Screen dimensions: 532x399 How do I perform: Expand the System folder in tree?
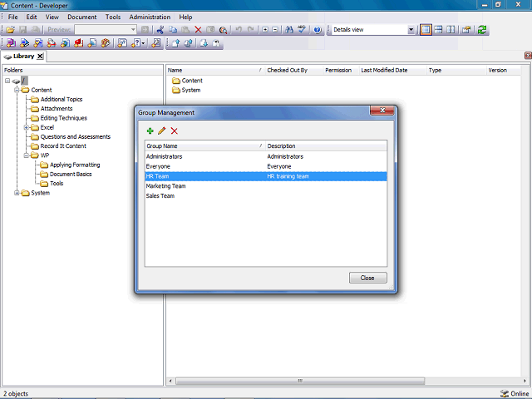tap(17, 193)
